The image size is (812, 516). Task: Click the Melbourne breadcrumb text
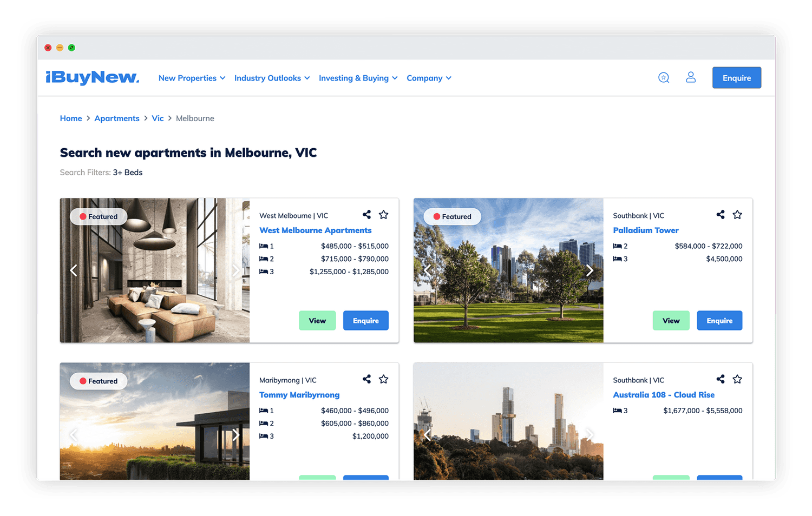tap(195, 118)
